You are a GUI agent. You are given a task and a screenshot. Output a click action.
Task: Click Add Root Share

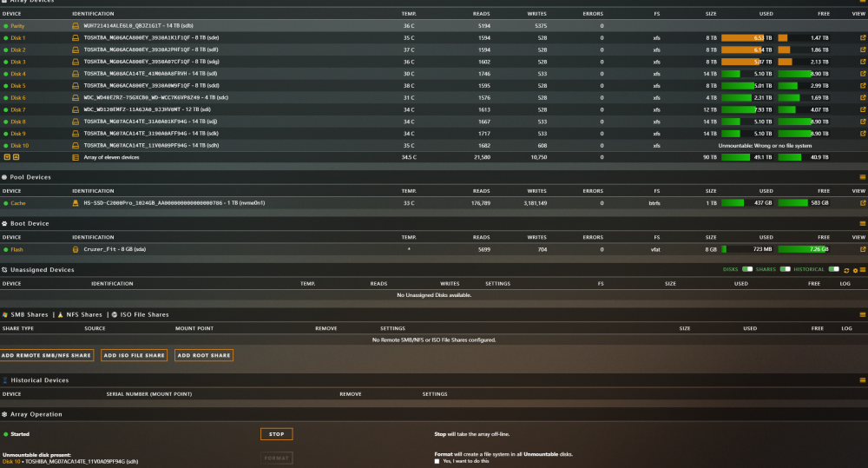(204, 356)
